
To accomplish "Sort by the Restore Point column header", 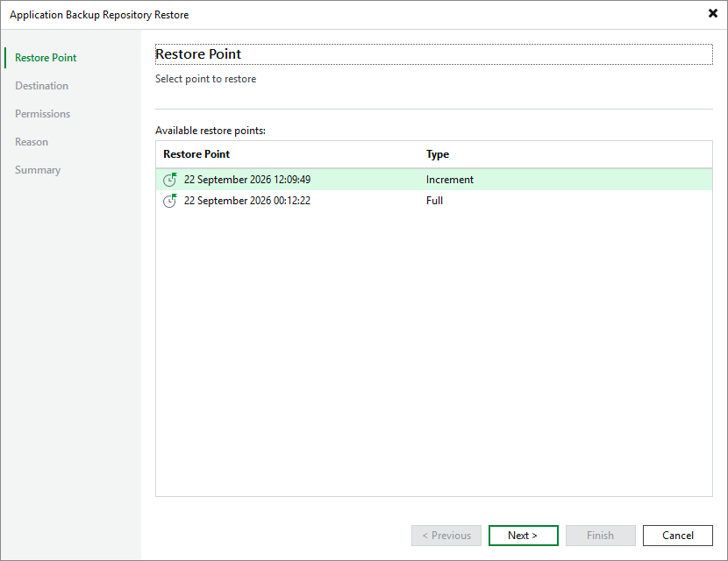I will pyautogui.click(x=196, y=154).
